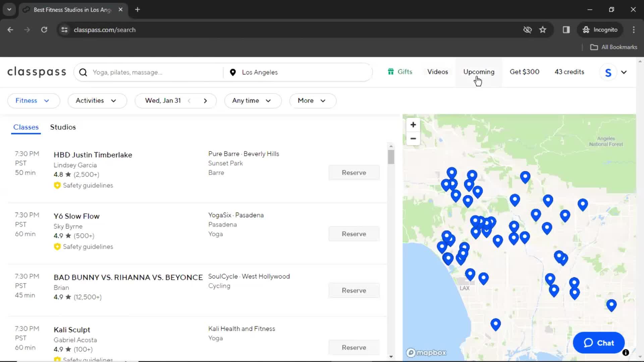Click the map pin near LAX
The height and width of the screenshot is (362, 644).
470,275
